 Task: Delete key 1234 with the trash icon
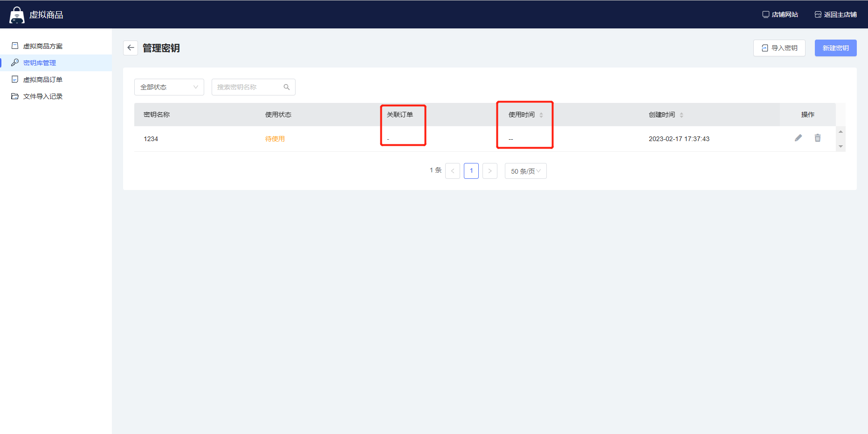tap(817, 138)
